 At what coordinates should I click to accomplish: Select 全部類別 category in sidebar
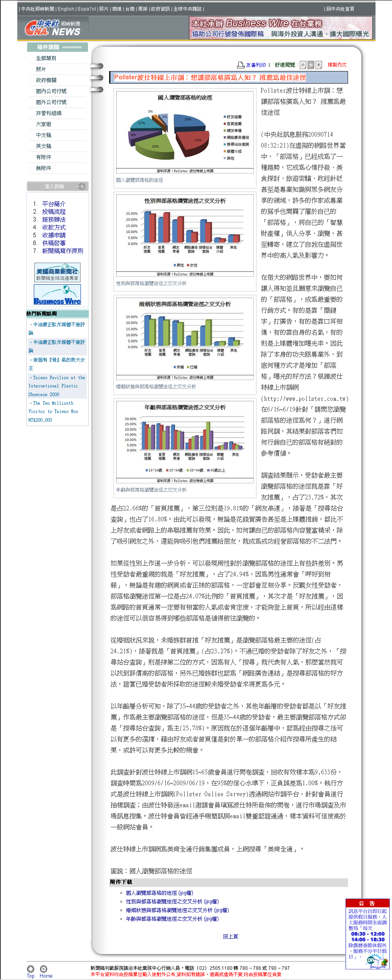pos(46,58)
